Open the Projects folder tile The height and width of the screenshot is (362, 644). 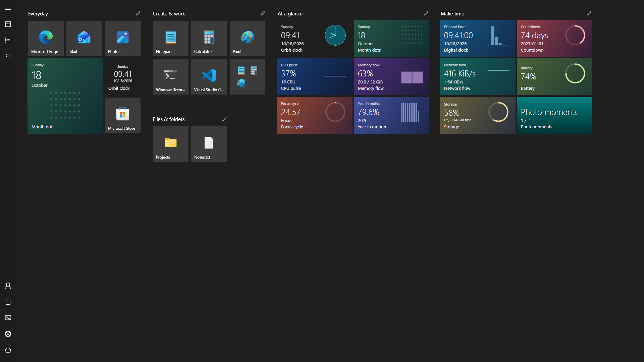click(171, 144)
